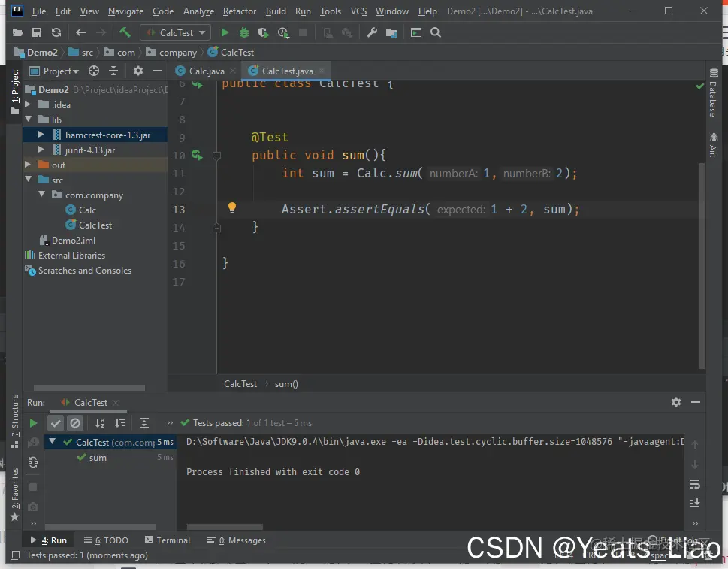Screen dimensions: 728x569
Task: Sort test results alphabetically
Action: (x=100, y=423)
